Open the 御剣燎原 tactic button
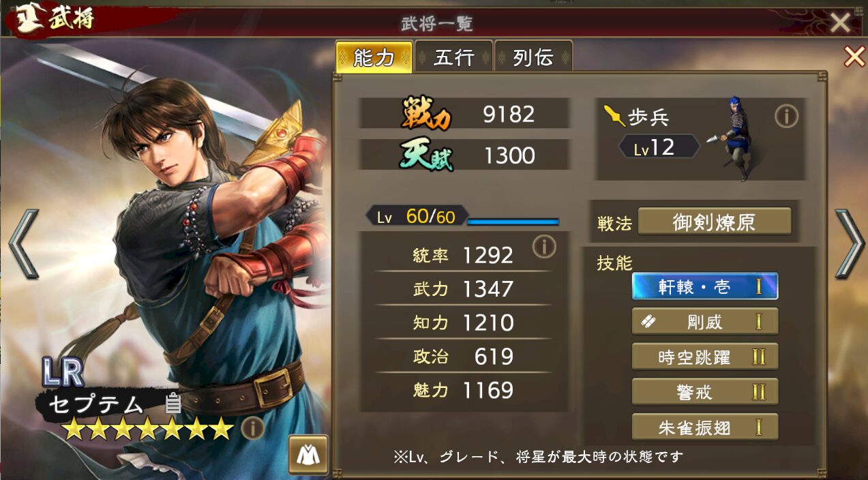The image size is (868, 480). click(715, 222)
